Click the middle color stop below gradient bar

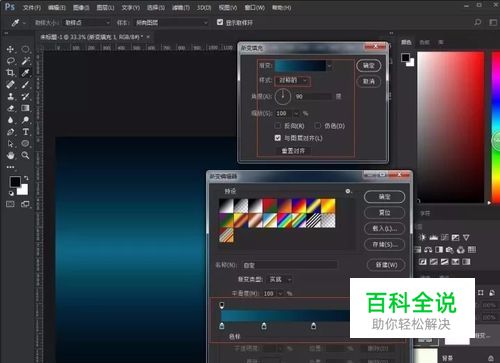(264, 326)
